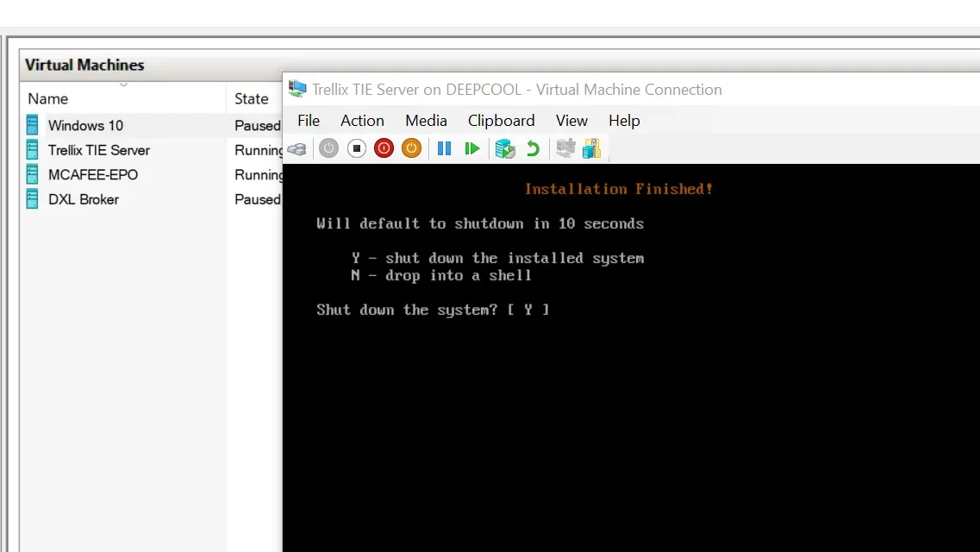Create a checkpoint using the toolbar icon
Image resolution: width=980 pixels, height=552 pixels.
505,148
